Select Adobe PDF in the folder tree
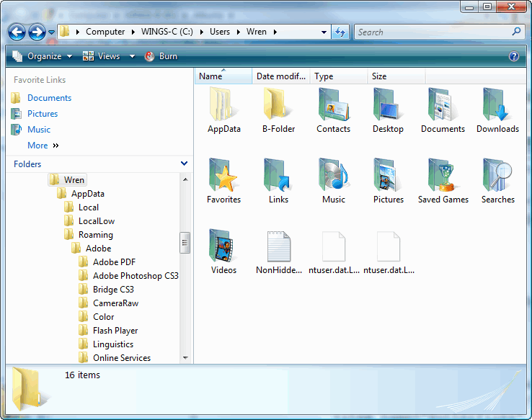Image resolution: width=532 pixels, height=420 pixels. [114, 262]
